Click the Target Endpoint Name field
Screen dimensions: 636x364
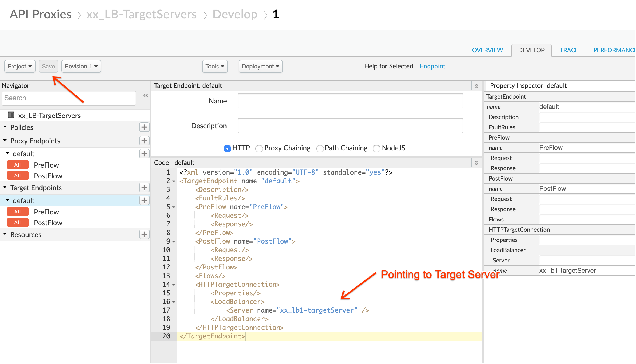click(x=350, y=101)
